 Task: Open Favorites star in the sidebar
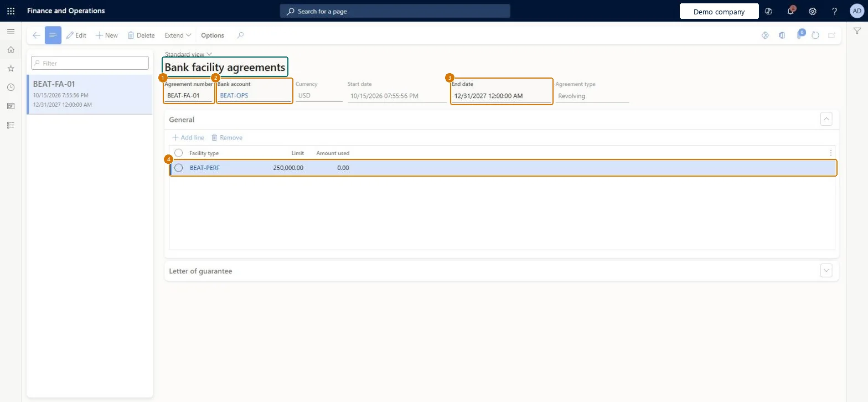11,69
